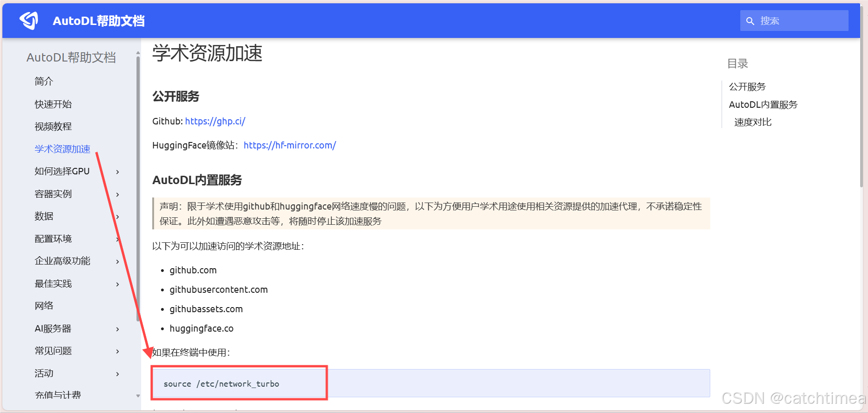The height and width of the screenshot is (413, 868).
Task: Expand the 企业高级功能 chevron
Action: point(118,262)
